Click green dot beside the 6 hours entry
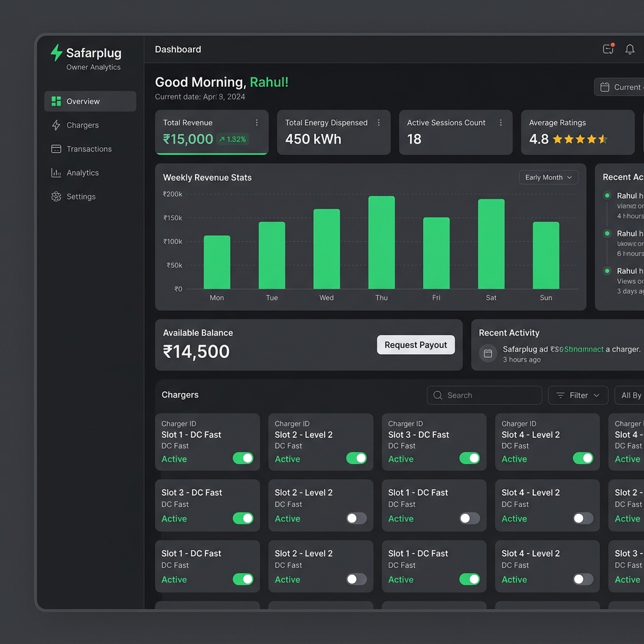Image resolution: width=644 pixels, height=644 pixels. 607,233
